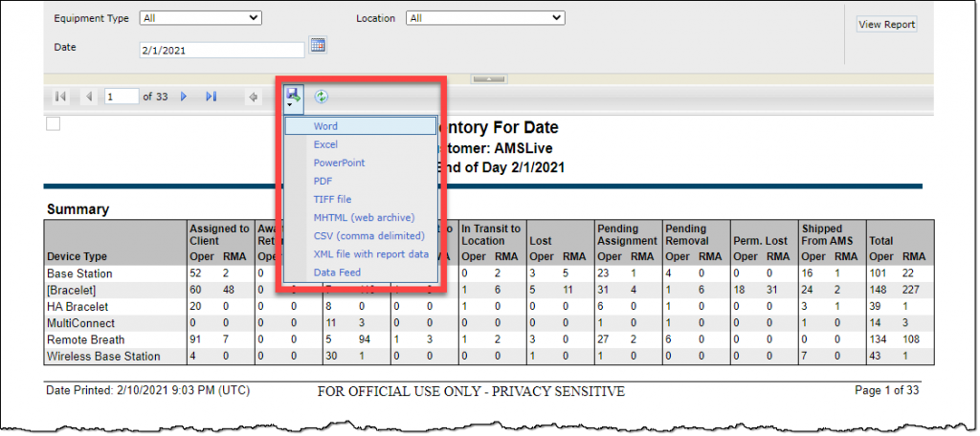Screen dimensions: 980x436
Task: Click the Pending Assignment column header
Action: point(627,234)
